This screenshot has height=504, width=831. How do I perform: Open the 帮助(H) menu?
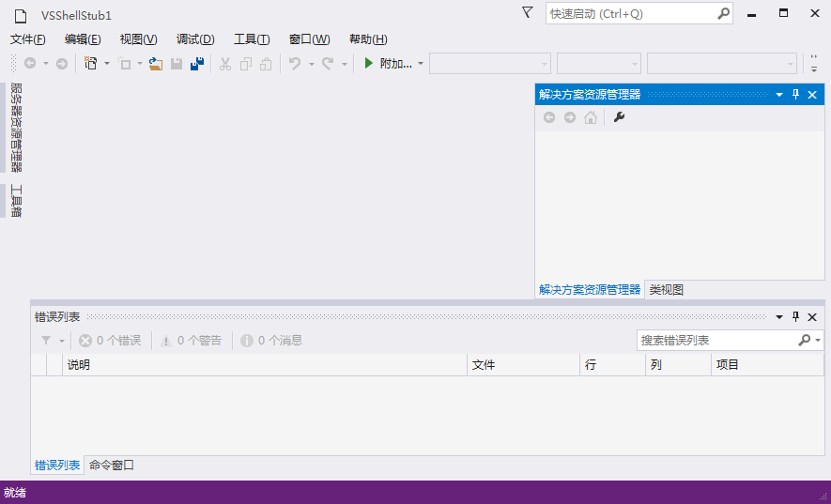coord(368,39)
